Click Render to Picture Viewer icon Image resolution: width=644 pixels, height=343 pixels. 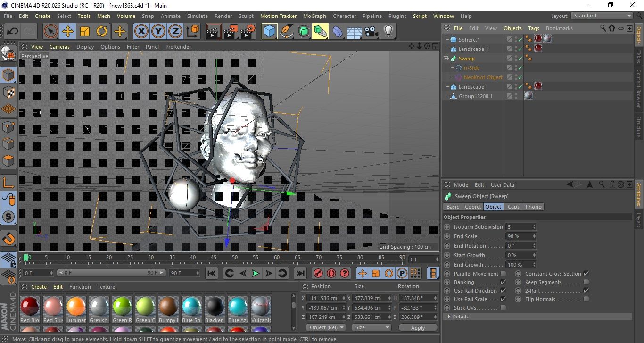[x=231, y=32]
